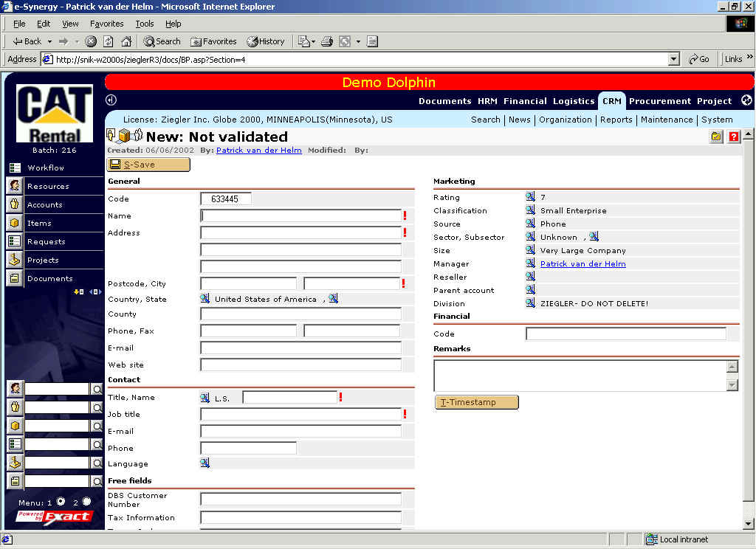Open the Maintenance submenu
Viewport: 756px width, 549px height.
(x=667, y=120)
